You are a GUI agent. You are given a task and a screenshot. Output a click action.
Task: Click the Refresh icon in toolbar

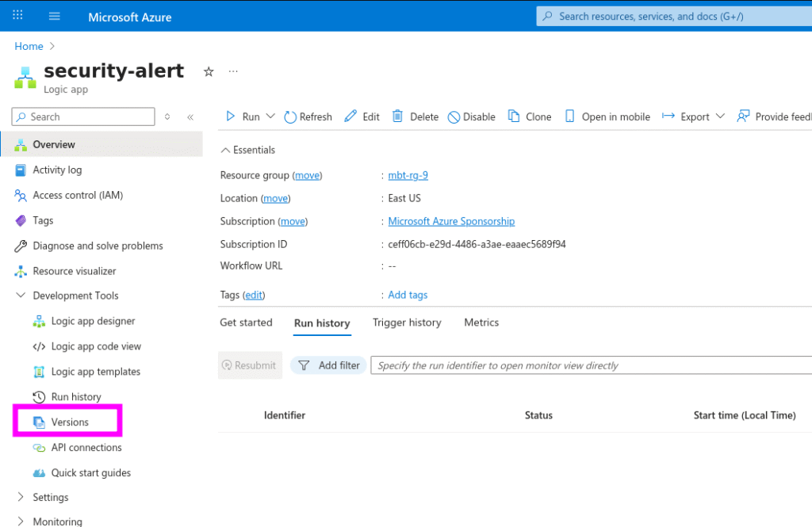point(290,116)
